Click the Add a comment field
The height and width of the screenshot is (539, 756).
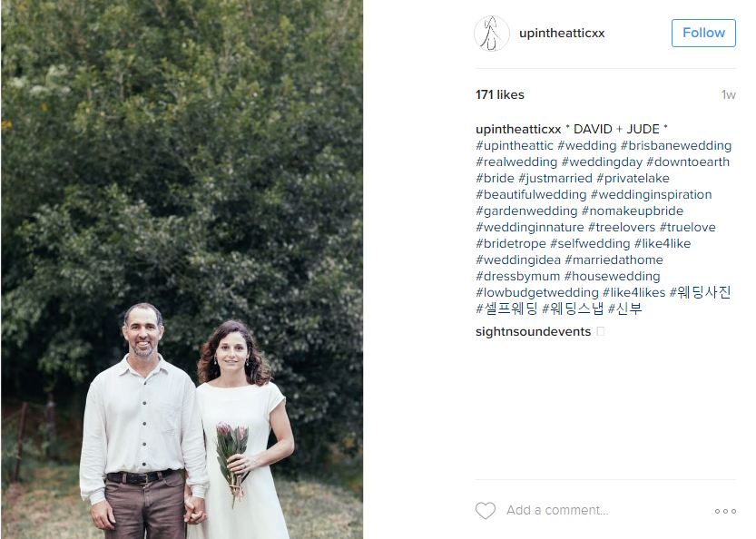pyautogui.click(x=557, y=510)
